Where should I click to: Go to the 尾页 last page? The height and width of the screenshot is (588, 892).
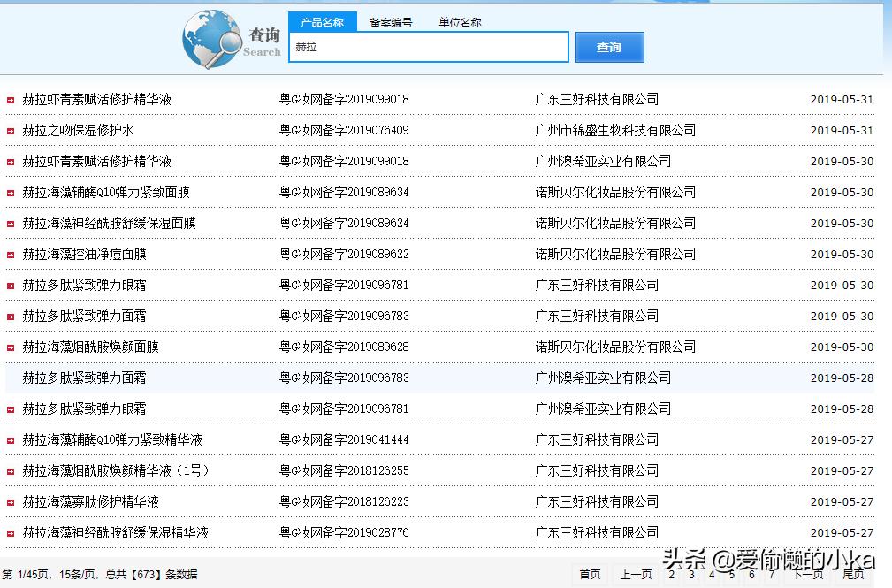[854, 575]
